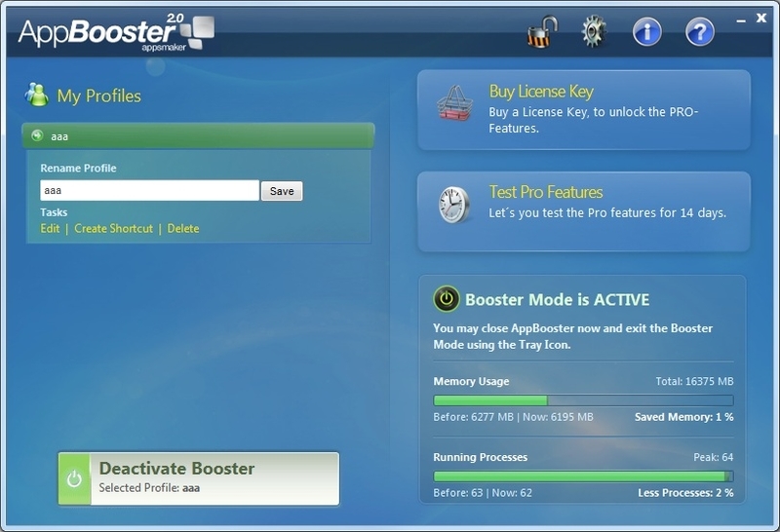Click the green arrow icon beside aaa profile

[37, 135]
